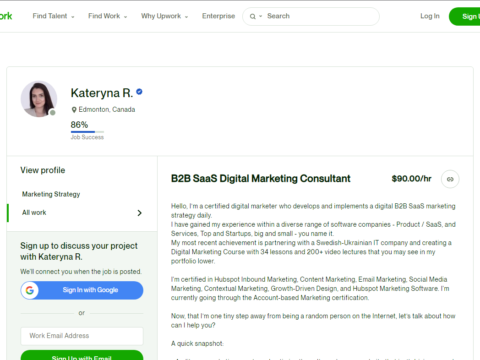Click the chevron next to All work
Screen dimensions: 480x360
tap(140, 213)
